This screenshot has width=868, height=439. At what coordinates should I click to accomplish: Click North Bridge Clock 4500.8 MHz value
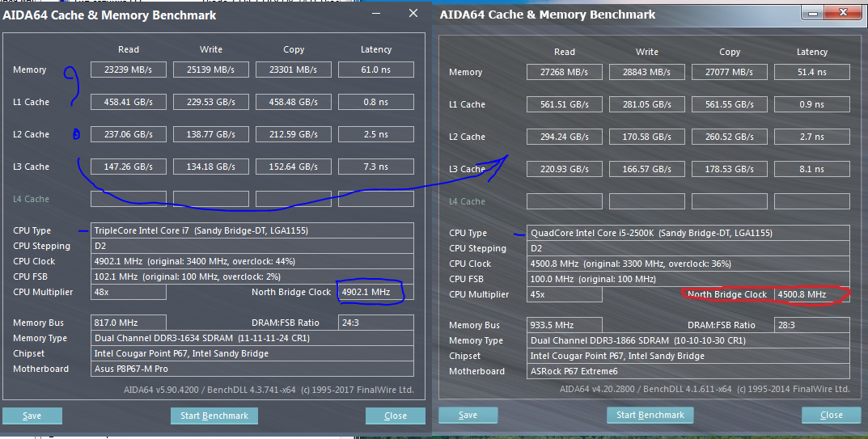coord(811,294)
